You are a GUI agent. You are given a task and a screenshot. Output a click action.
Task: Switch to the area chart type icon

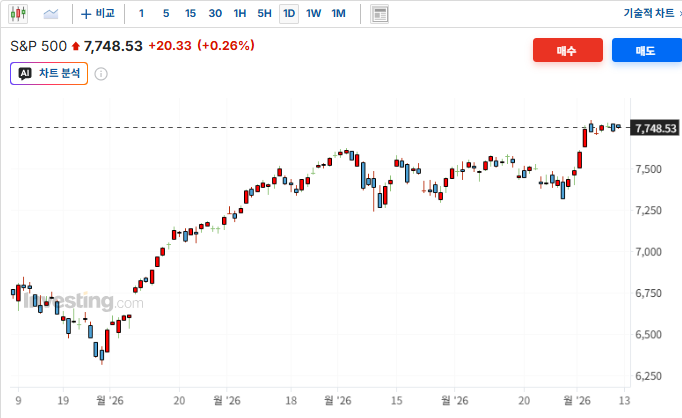tap(51, 14)
